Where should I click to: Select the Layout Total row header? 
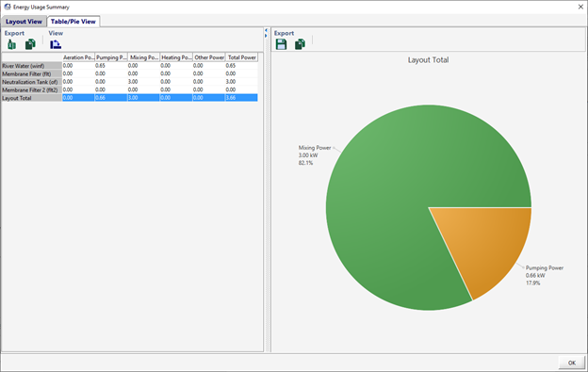pos(32,98)
